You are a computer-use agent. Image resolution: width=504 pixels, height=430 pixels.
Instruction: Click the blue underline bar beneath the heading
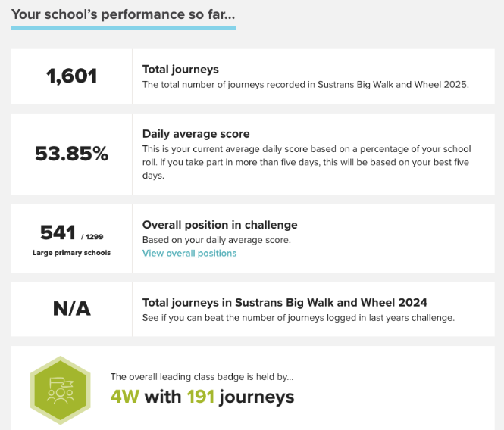(123, 28)
